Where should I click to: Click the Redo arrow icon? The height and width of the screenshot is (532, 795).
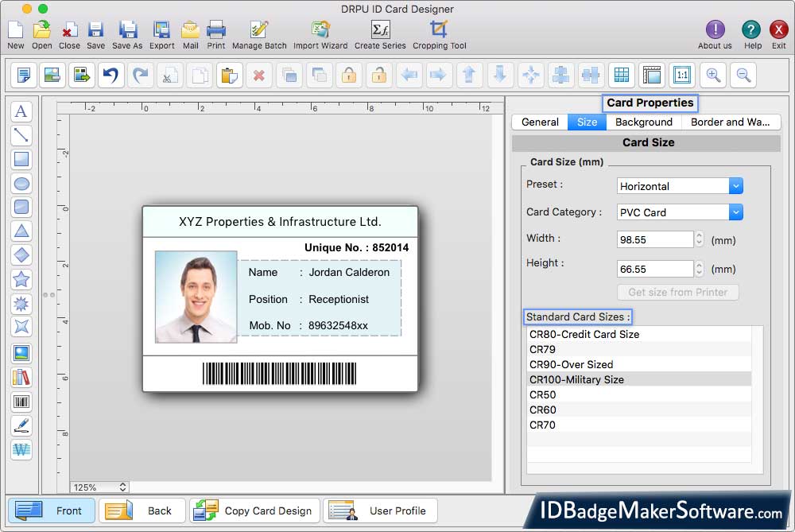[x=141, y=76]
